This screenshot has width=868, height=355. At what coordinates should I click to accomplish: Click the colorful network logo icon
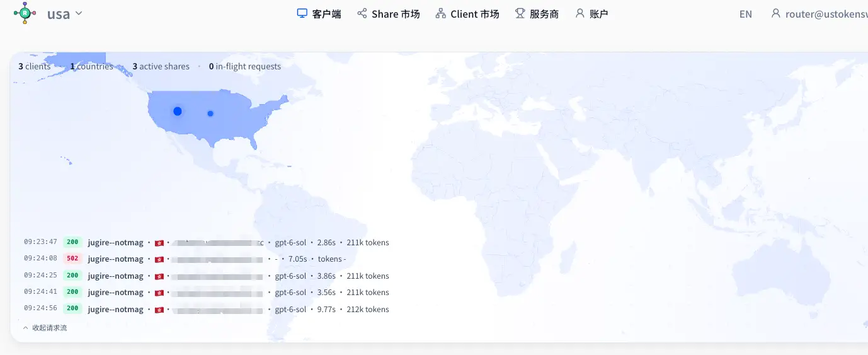(x=25, y=13)
